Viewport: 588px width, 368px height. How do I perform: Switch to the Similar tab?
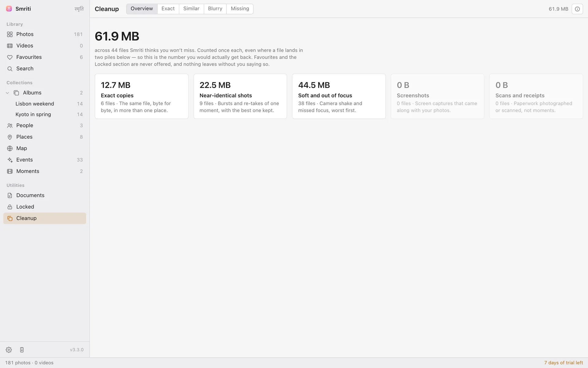point(191,9)
